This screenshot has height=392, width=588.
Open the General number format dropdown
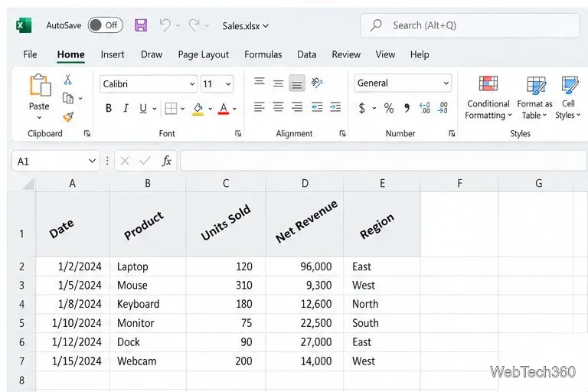click(x=446, y=83)
